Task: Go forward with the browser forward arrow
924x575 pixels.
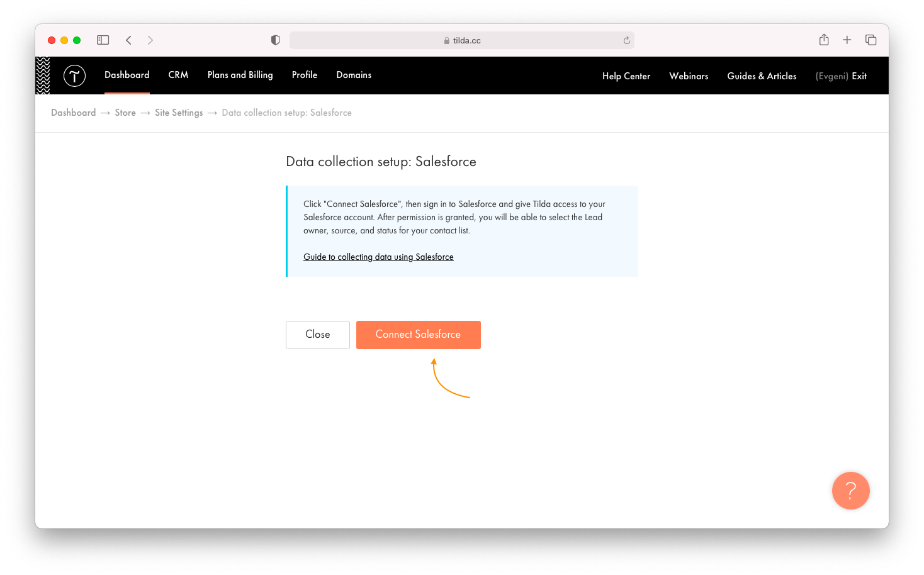Action: 150,40
